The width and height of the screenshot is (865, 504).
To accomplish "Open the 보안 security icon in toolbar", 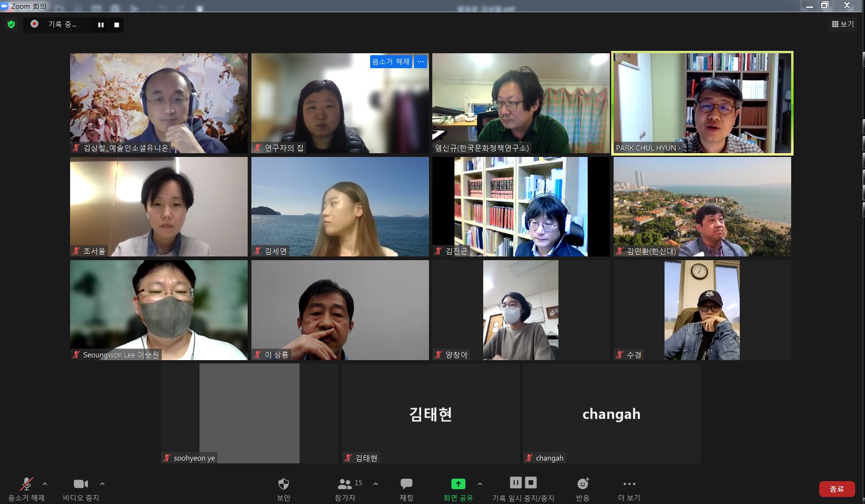I will coord(283,489).
